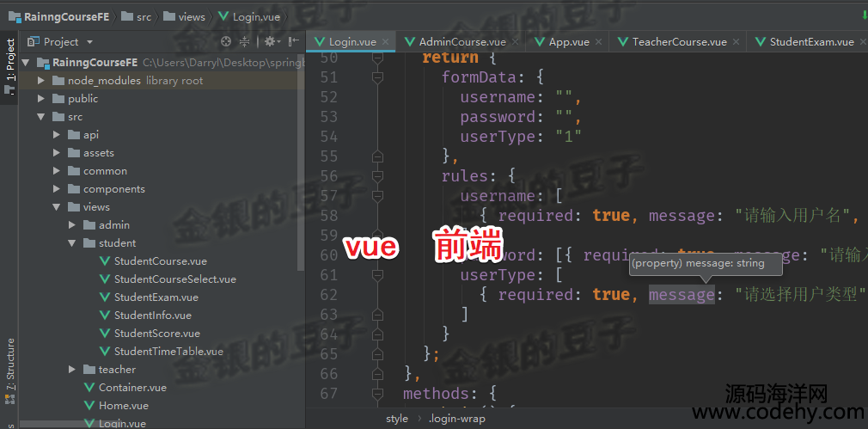Click the .login-wrap breadcrumb at bottom
868x429 pixels.
[x=456, y=419]
